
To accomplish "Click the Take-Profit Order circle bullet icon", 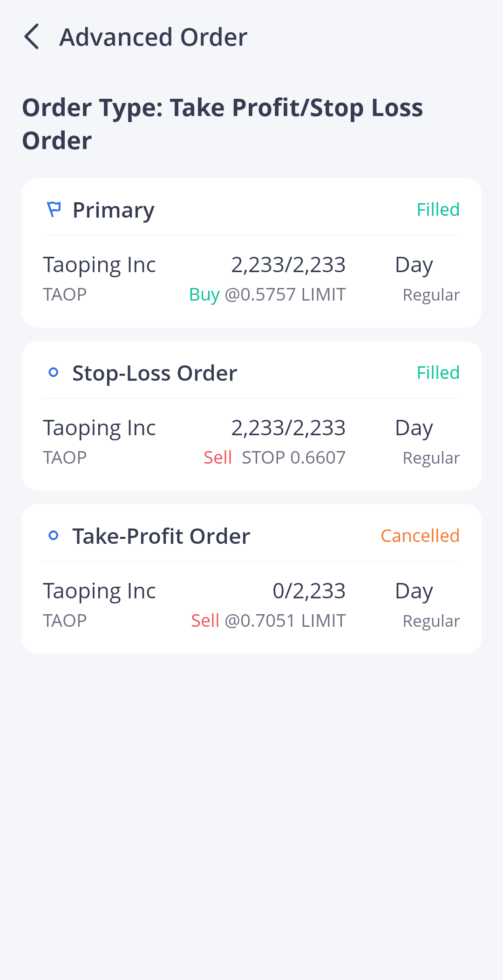I will pos(54,535).
